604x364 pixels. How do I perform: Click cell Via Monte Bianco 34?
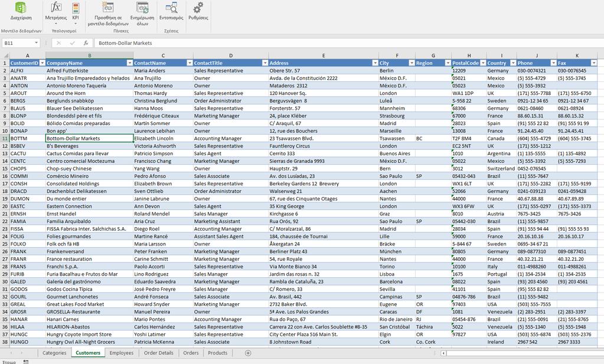[324, 267]
